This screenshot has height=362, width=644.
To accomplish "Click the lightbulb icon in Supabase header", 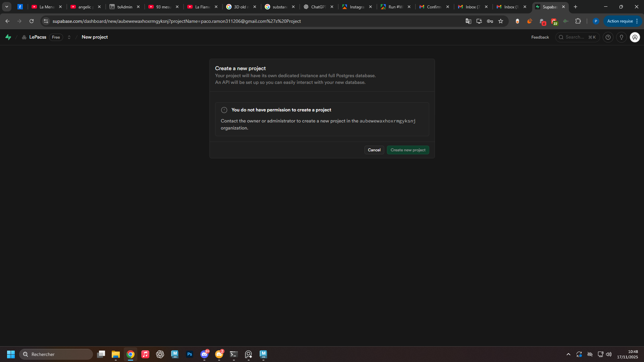I will pyautogui.click(x=622, y=37).
